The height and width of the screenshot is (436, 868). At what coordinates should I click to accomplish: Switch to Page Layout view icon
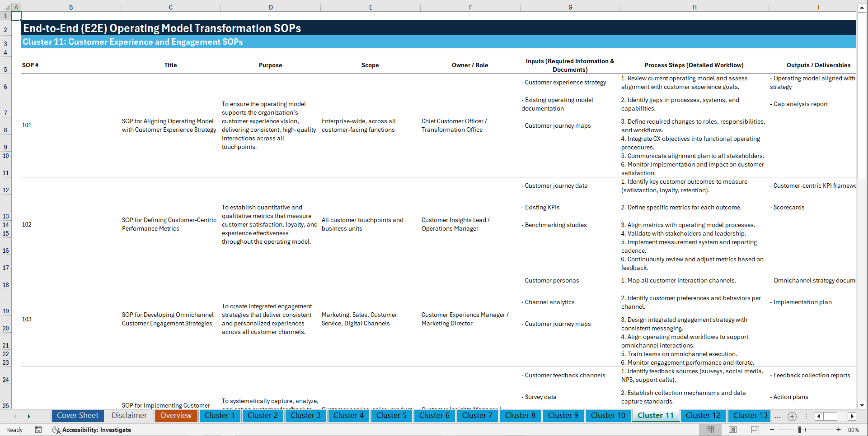[x=732, y=430]
